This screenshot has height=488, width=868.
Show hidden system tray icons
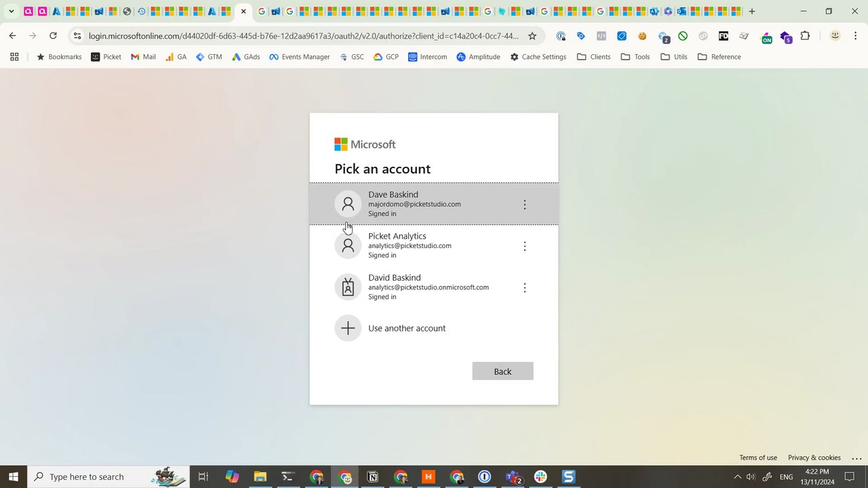(737, 476)
